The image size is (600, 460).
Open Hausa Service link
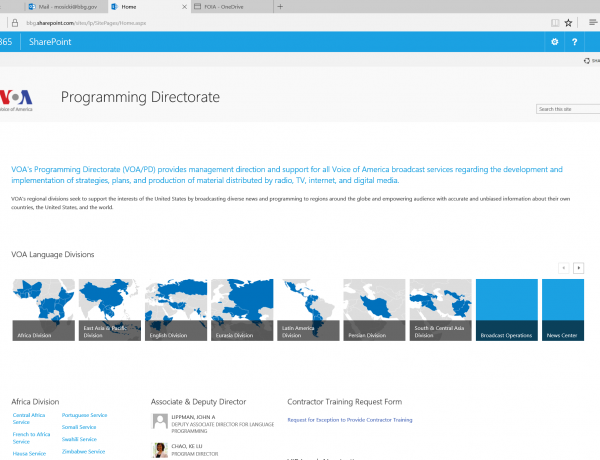29,453
